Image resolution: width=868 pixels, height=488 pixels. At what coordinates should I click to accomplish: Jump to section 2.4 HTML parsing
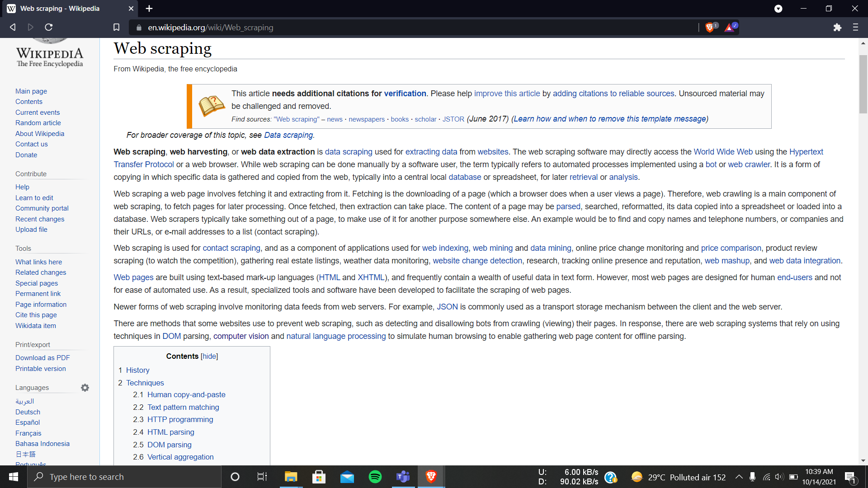(170, 432)
